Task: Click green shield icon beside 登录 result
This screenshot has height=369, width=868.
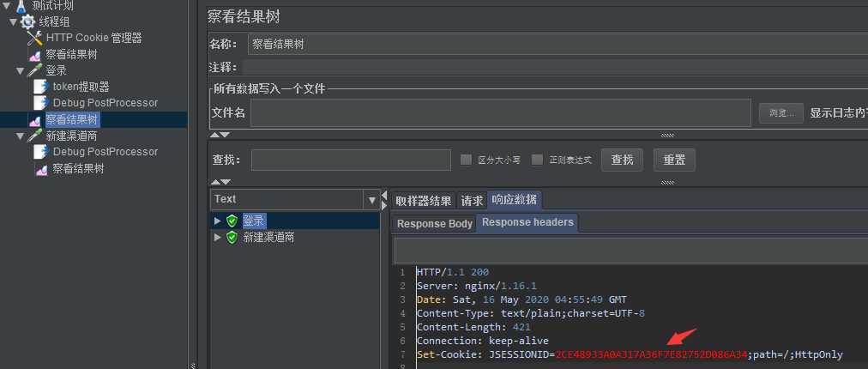Action: click(x=232, y=221)
